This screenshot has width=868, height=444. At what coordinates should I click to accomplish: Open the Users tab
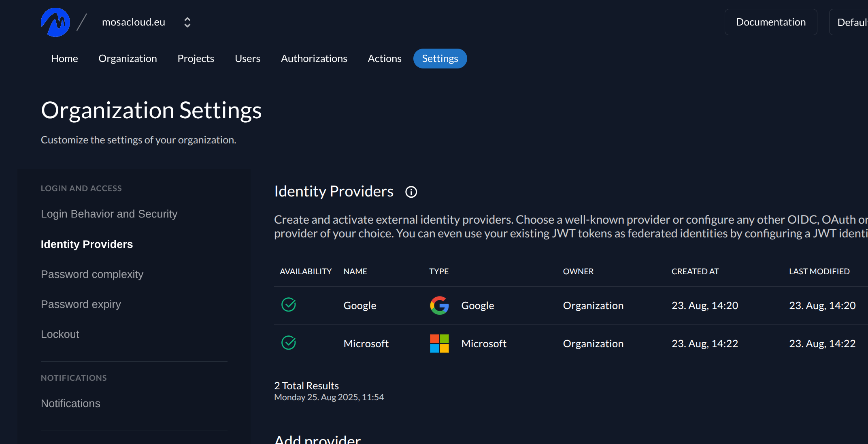coord(247,58)
